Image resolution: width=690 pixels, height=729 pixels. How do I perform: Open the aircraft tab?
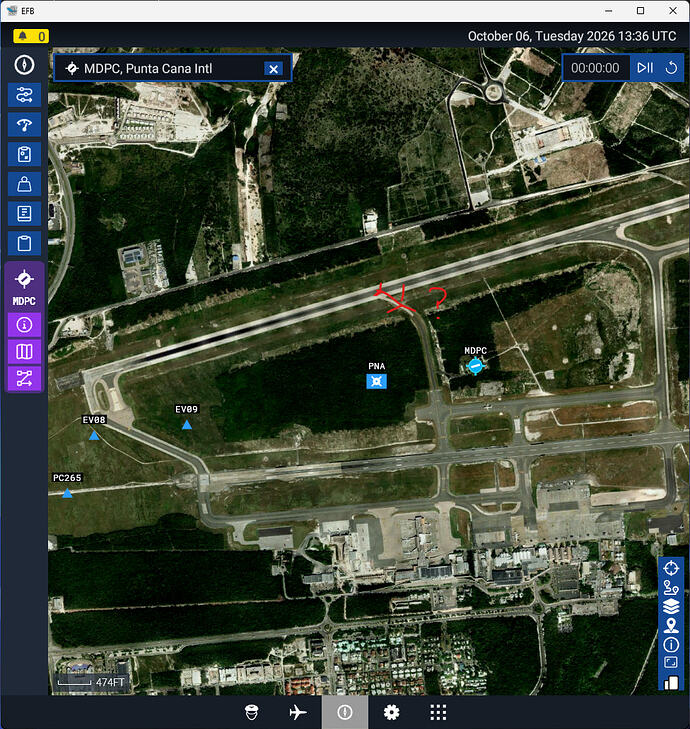(x=298, y=712)
